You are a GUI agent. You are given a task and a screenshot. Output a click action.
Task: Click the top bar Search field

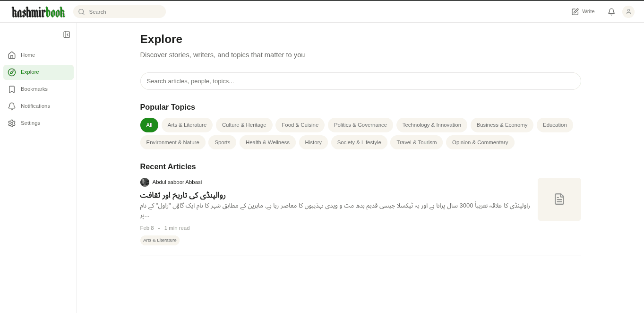click(x=124, y=12)
